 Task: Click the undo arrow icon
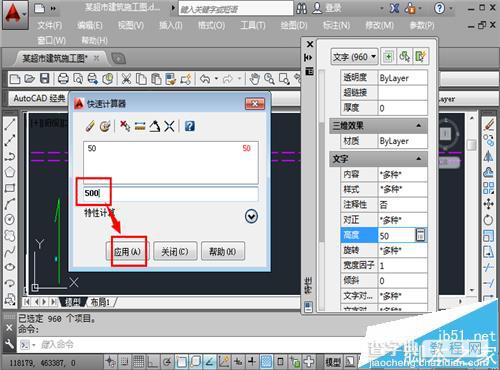tap(205, 79)
